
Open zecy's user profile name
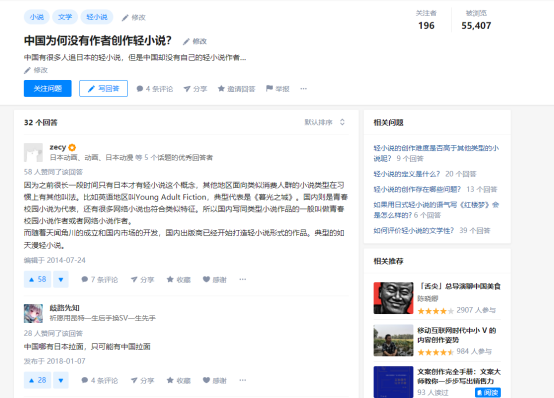point(58,147)
